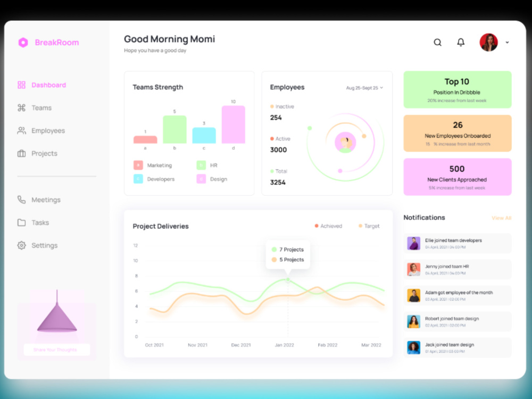Click the Teams command-symbol icon
Screen dimensions: 532x399
pos(21,108)
